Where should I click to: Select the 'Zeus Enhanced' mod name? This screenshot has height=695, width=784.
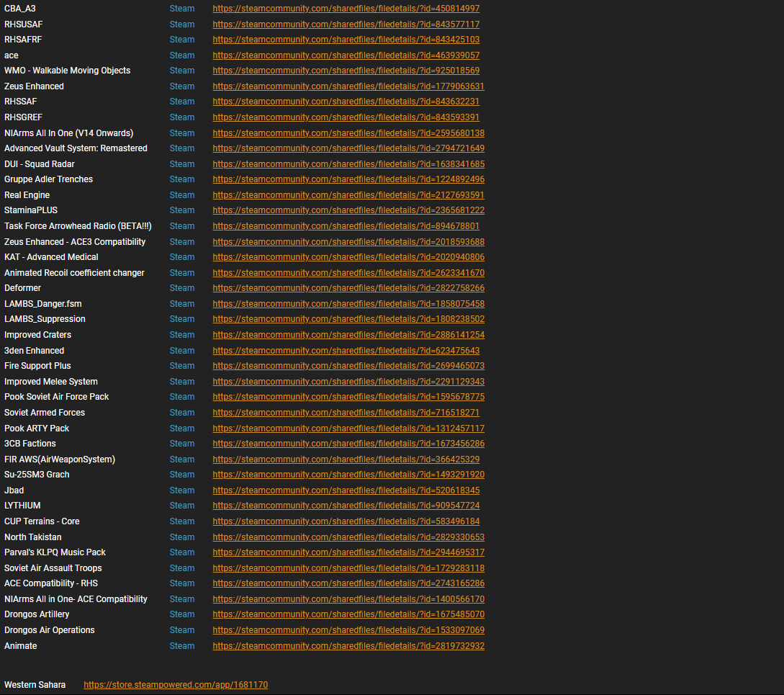(x=34, y=86)
